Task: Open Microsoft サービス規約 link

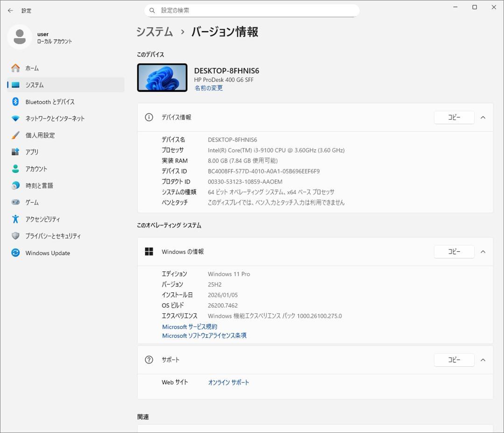Action: click(x=189, y=327)
